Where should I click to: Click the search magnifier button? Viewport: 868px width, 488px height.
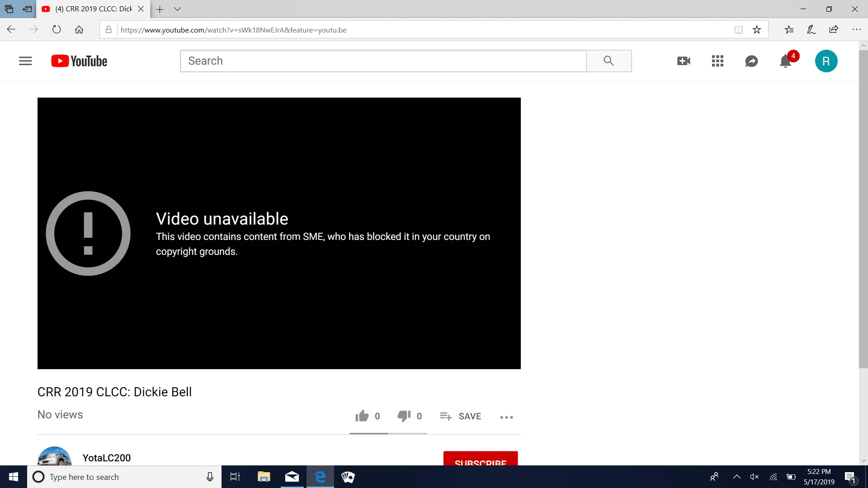point(609,61)
